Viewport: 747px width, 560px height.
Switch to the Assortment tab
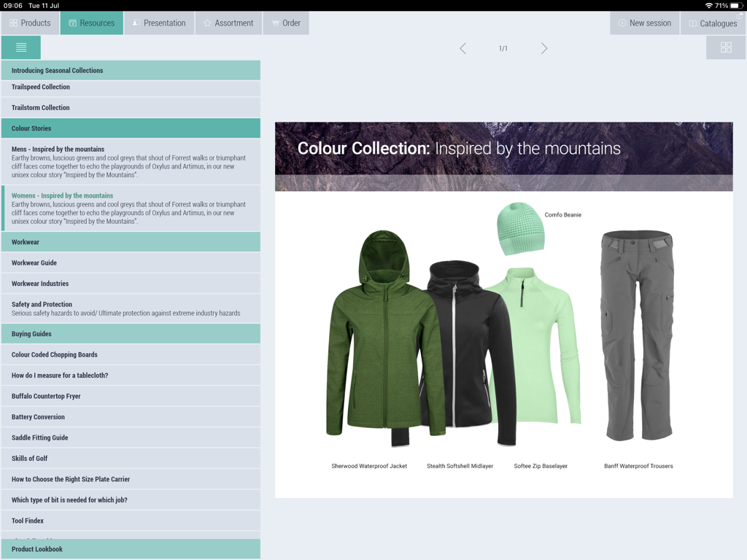[x=228, y=23]
